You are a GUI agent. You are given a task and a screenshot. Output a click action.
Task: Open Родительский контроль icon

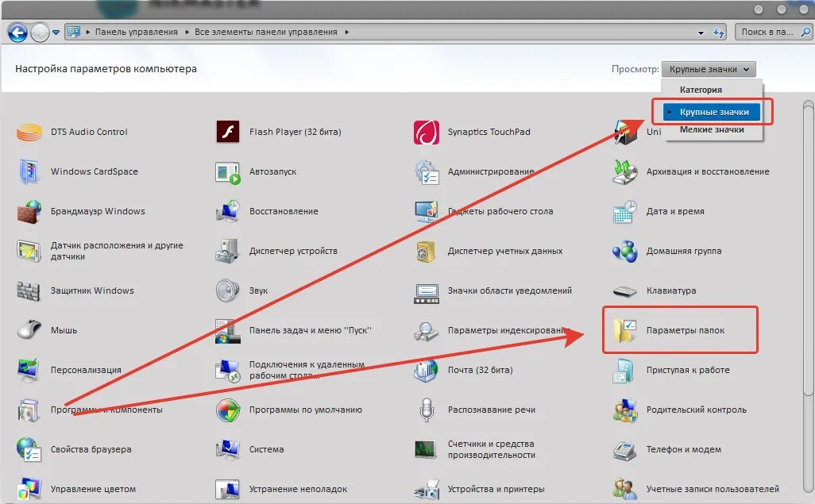(x=625, y=410)
